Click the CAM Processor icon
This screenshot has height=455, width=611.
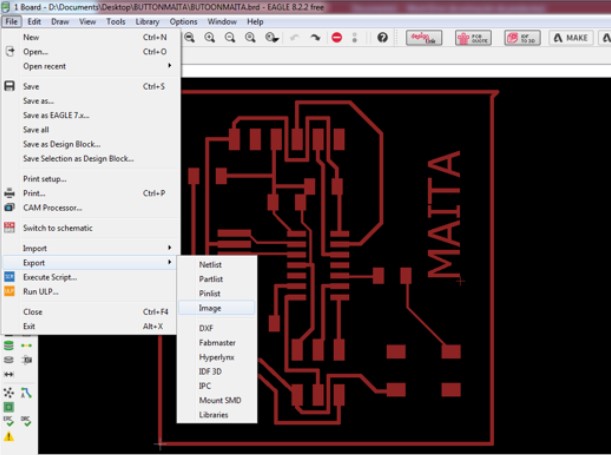(9, 207)
